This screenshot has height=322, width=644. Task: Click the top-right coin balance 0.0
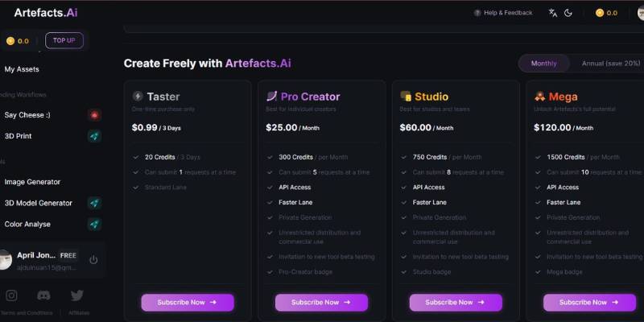click(606, 13)
